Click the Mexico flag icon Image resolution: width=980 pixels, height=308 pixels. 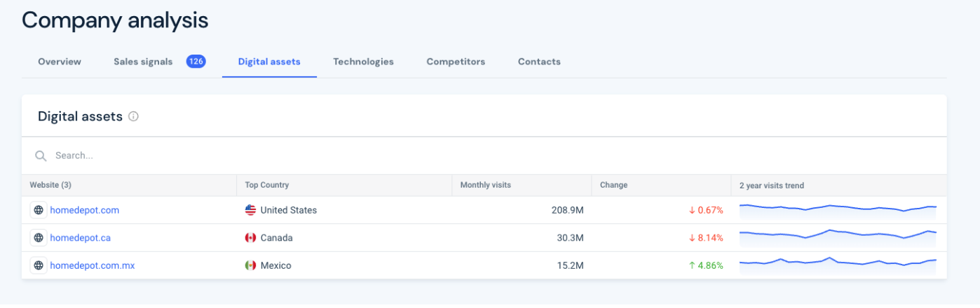point(250,265)
